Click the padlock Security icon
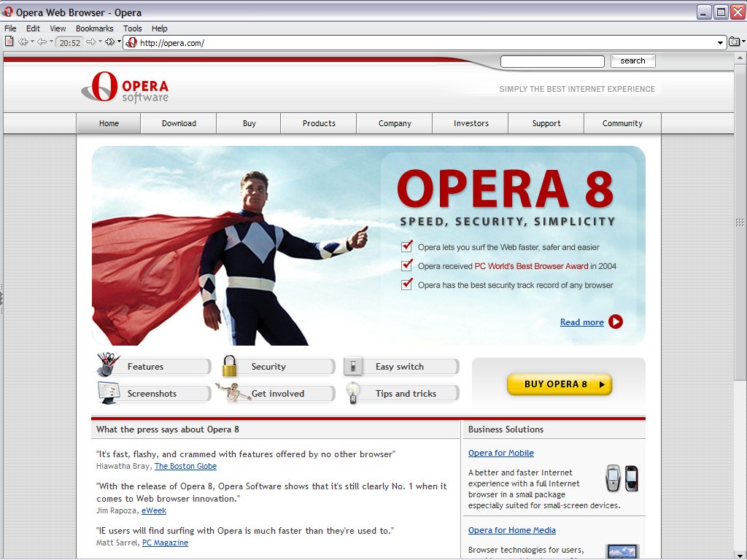 [x=229, y=366]
